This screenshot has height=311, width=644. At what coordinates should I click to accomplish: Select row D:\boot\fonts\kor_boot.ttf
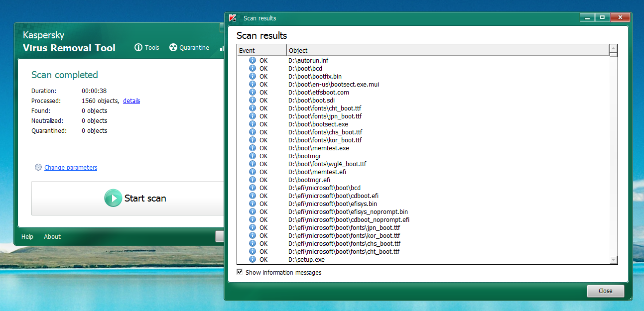(x=423, y=140)
